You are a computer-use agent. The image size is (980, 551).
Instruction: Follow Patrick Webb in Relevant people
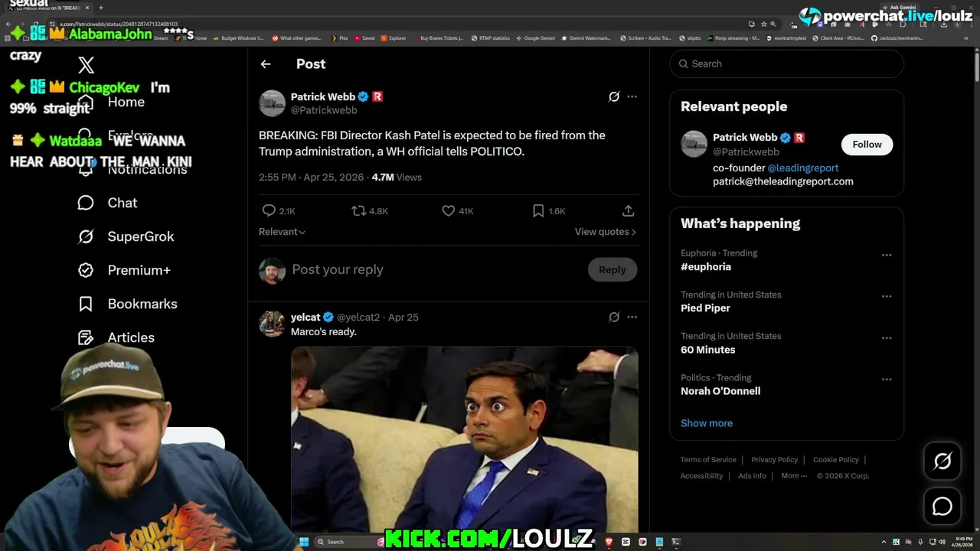tap(867, 144)
